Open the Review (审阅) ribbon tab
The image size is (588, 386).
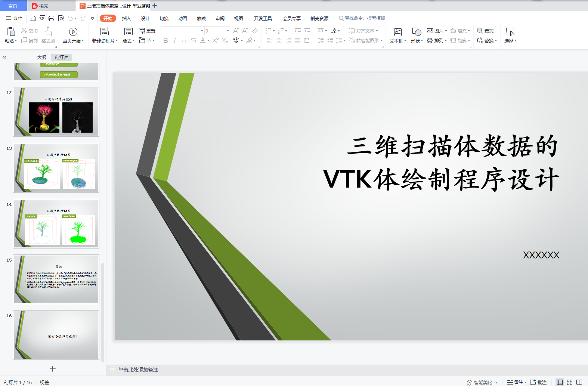tap(220, 18)
